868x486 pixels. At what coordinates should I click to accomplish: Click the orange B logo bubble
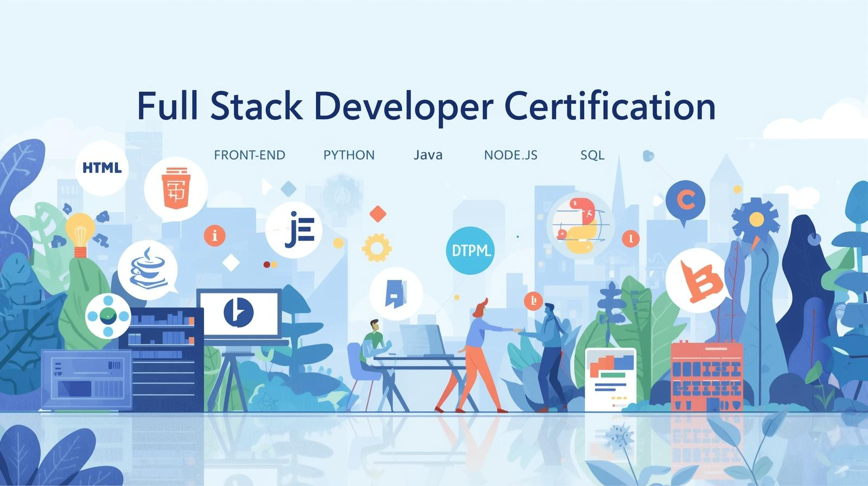coord(696,282)
